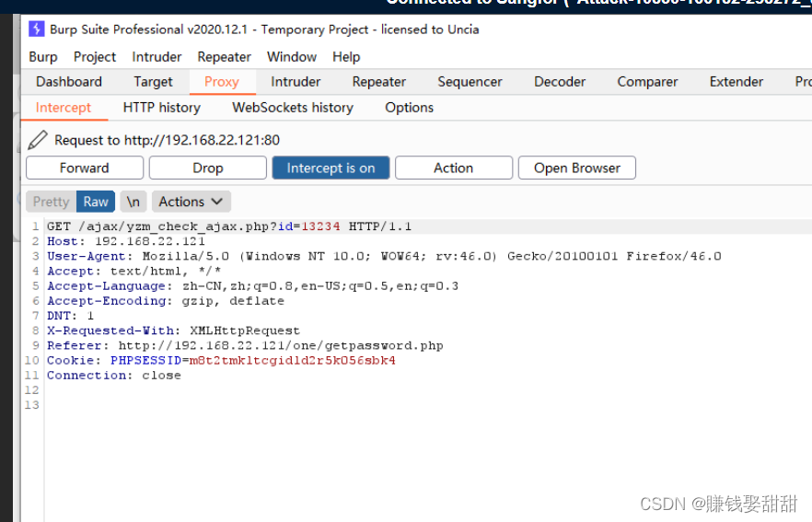Click the Request to http://192.168.22.121:80 label
This screenshot has height=522, width=812.
168,140
